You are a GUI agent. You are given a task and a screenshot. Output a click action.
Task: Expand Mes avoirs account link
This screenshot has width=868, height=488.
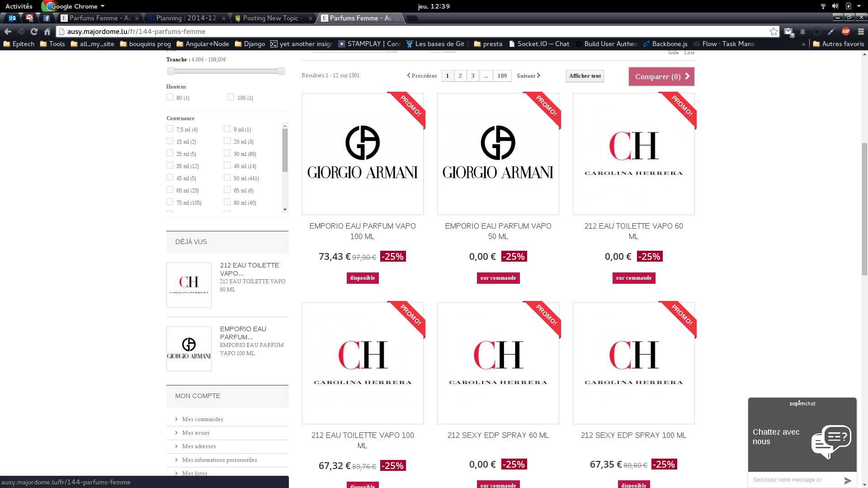coord(196,433)
